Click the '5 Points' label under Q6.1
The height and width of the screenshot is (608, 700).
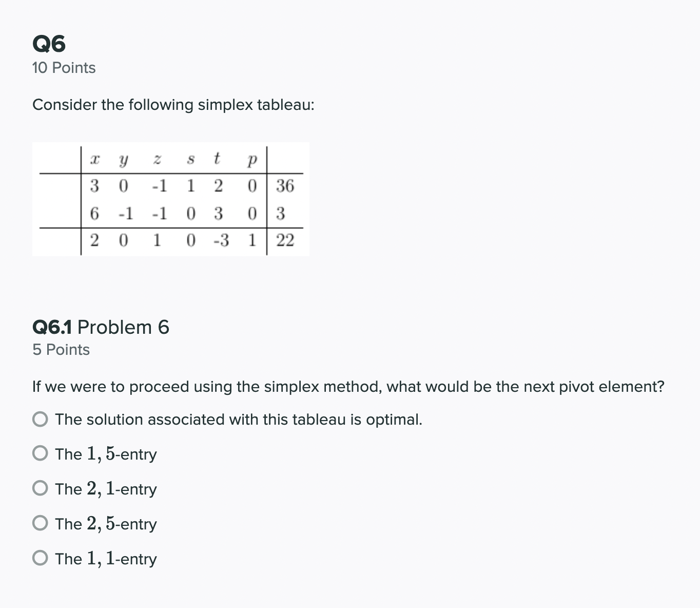pos(61,350)
